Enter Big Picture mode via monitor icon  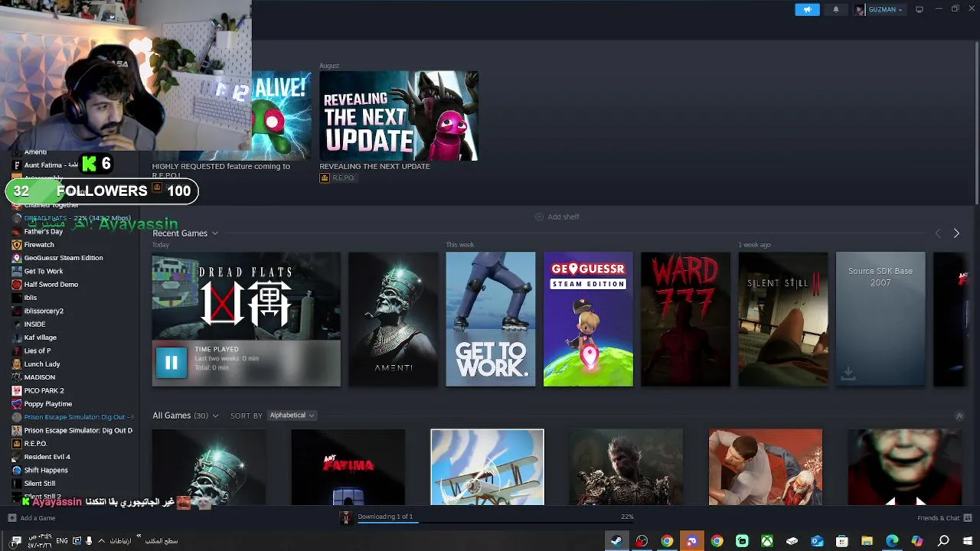[919, 9]
